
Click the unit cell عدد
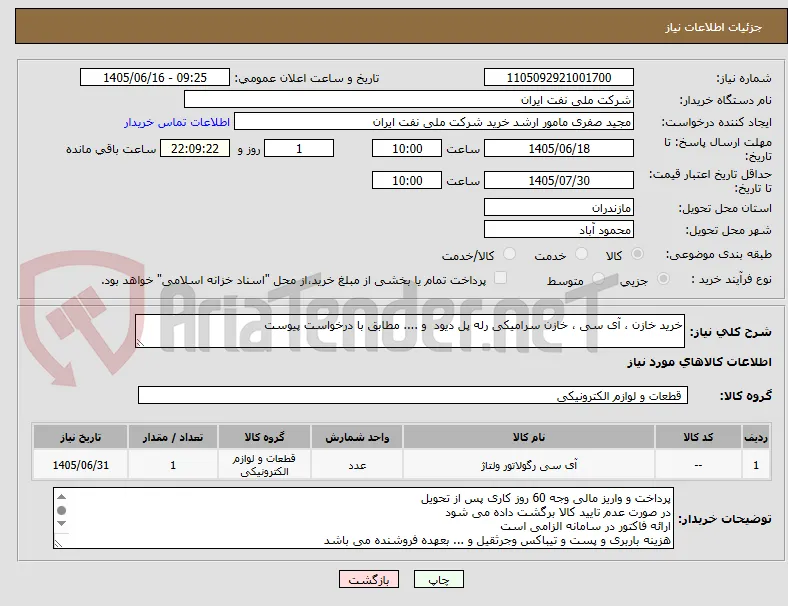point(357,466)
